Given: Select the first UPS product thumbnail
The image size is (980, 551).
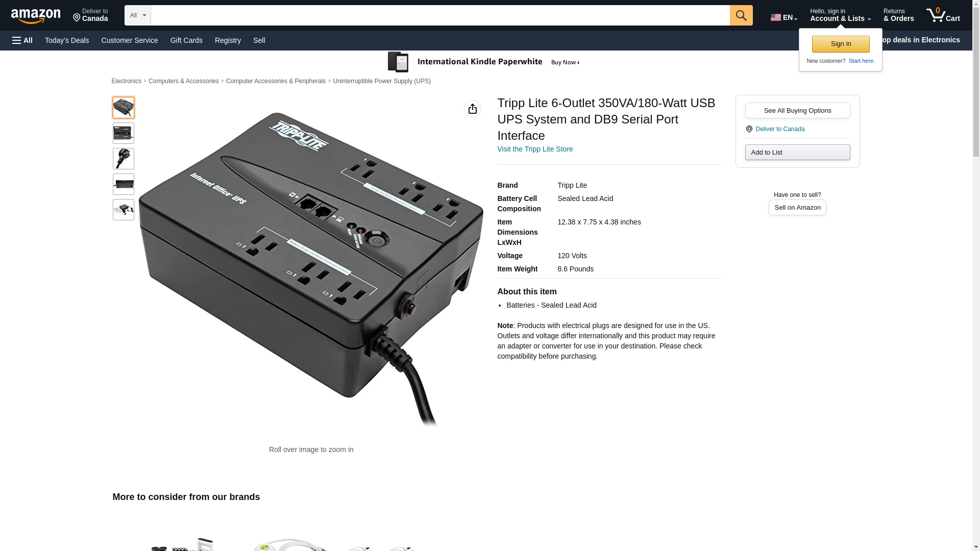Looking at the screenshot, I should click(x=123, y=108).
